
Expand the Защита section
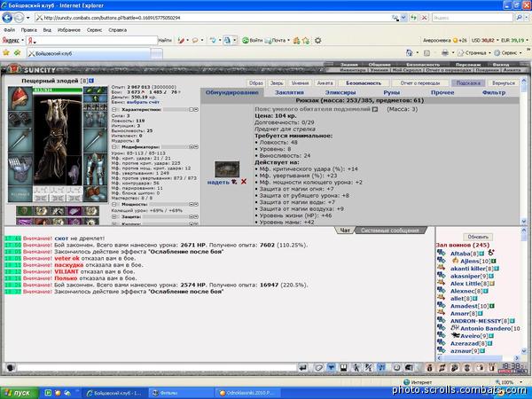click(x=114, y=216)
